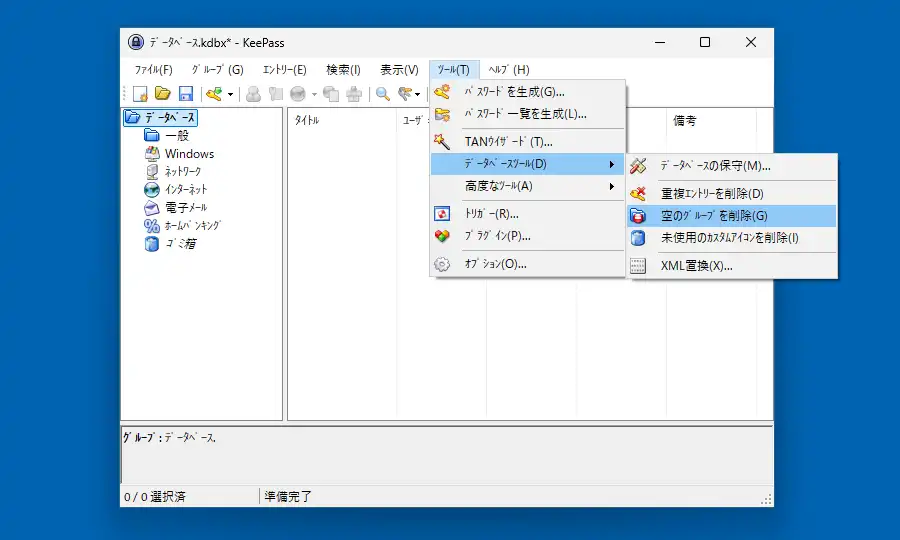Click the trigger menu icon
Viewport: 900px width, 540px height.
pyautogui.click(x=442, y=214)
